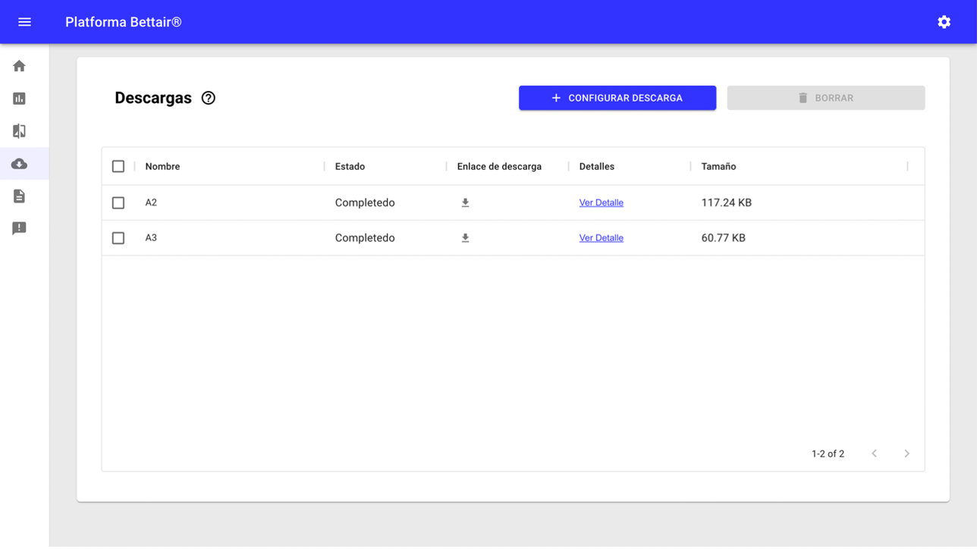Image resolution: width=980 pixels, height=549 pixels.
Task: Click 117.24 KB size value
Action: (727, 202)
